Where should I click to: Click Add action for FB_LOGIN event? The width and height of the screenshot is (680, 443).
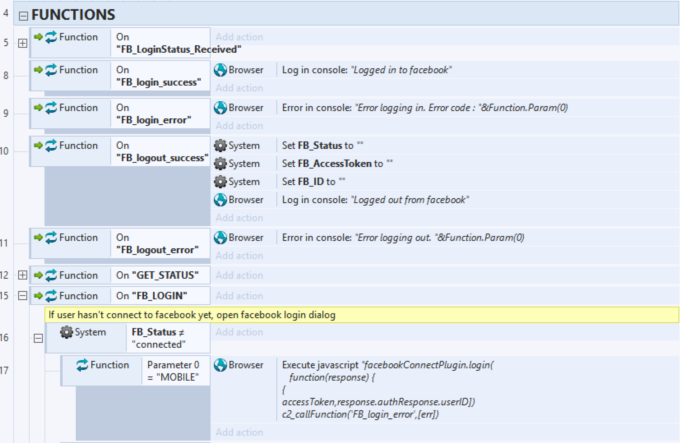click(239, 296)
